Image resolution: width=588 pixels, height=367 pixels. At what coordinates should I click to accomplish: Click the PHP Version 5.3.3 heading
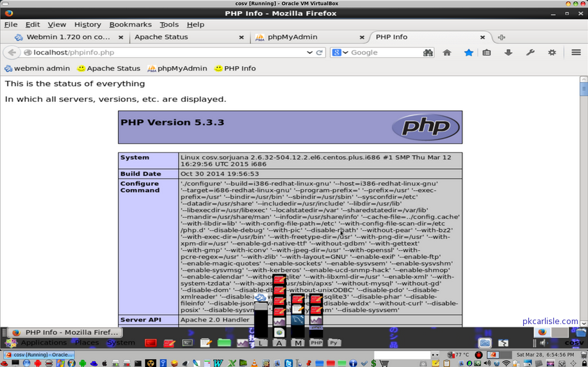click(x=172, y=122)
